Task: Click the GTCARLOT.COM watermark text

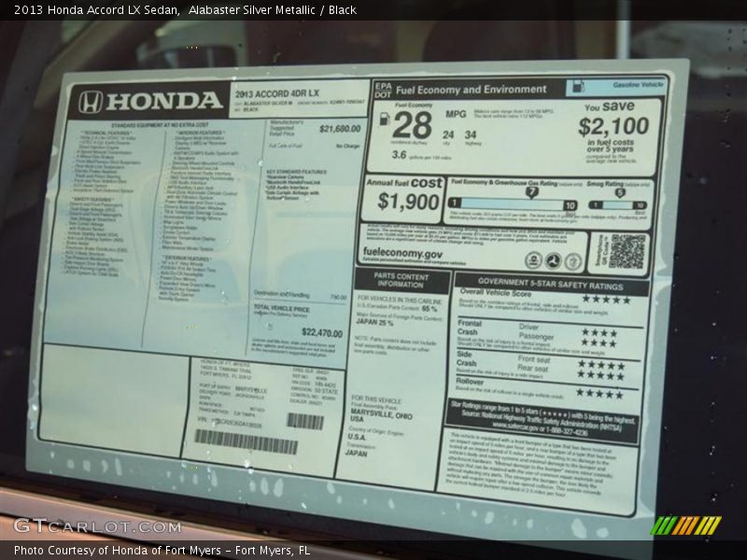Action: point(97,526)
